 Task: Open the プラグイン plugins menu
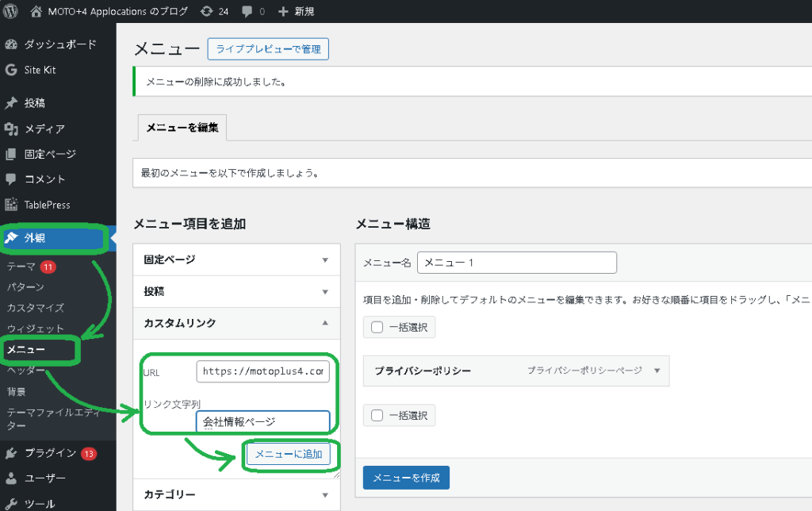click(50, 453)
